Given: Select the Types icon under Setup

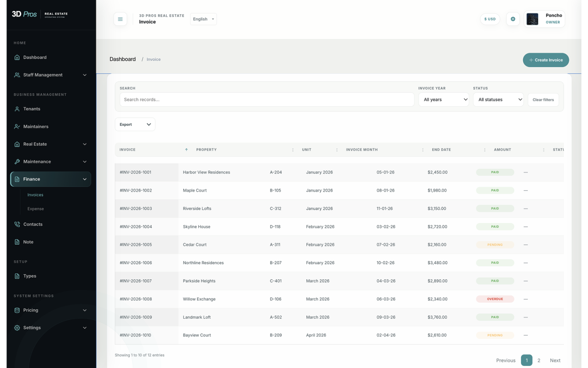Looking at the screenshot, I should point(17,276).
